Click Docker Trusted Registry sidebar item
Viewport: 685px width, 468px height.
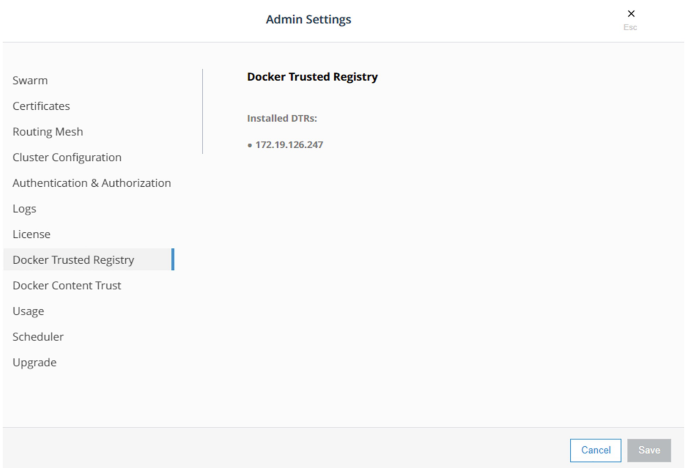[73, 260]
